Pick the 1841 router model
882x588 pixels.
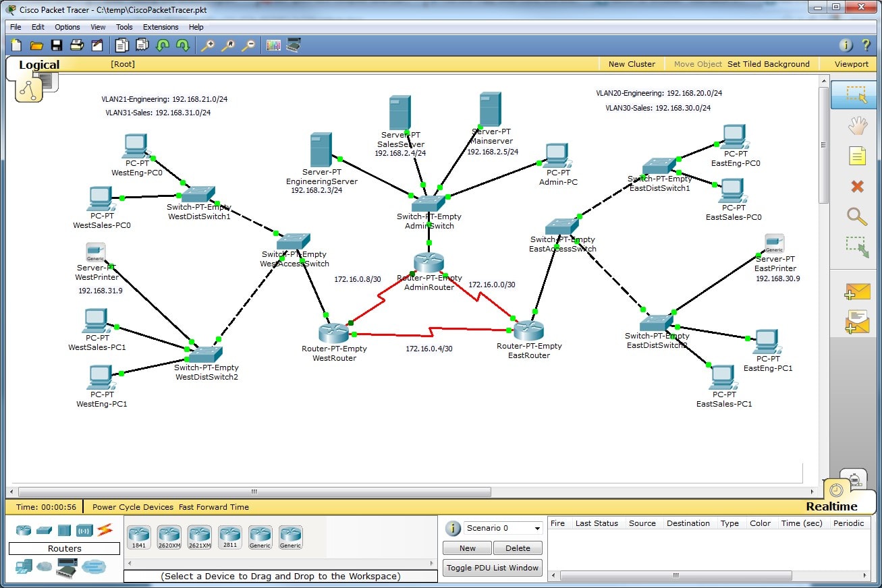click(x=138, y=537)
